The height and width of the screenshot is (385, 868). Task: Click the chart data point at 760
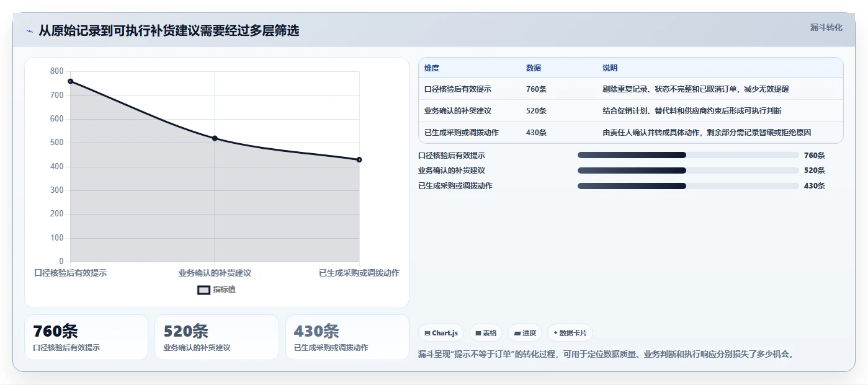(70, 81)
